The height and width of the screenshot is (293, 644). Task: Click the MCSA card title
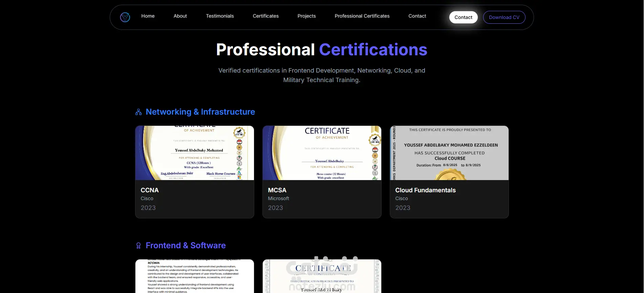pos(277,190)
